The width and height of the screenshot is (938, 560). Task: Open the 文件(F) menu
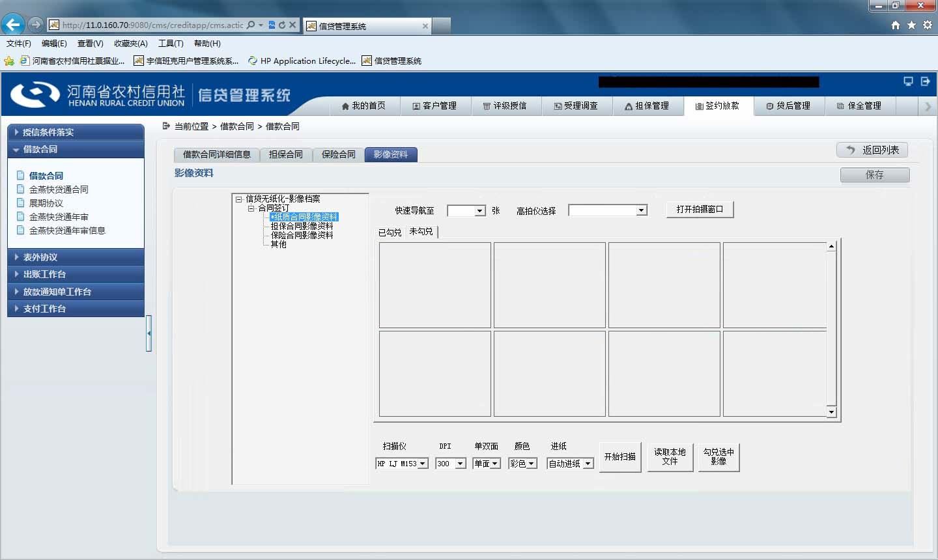19,44
